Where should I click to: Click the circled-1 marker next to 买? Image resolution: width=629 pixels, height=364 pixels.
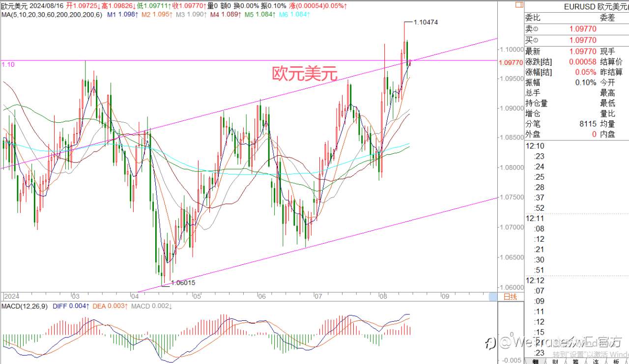(537, 40)
